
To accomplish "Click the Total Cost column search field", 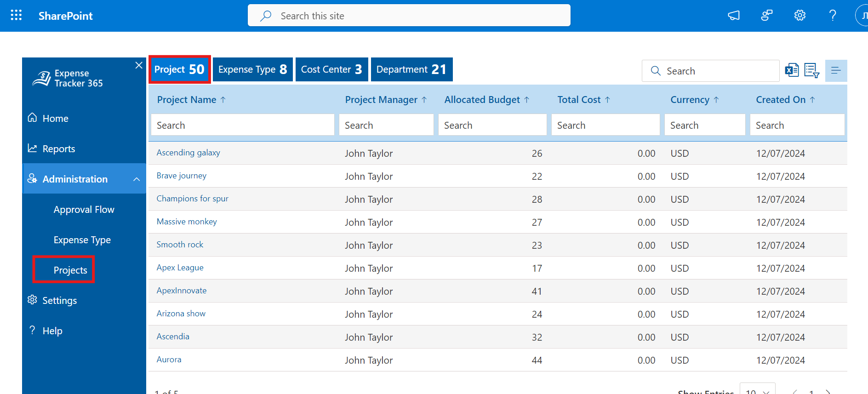I will pyautogui.click(x=605, y=125).
